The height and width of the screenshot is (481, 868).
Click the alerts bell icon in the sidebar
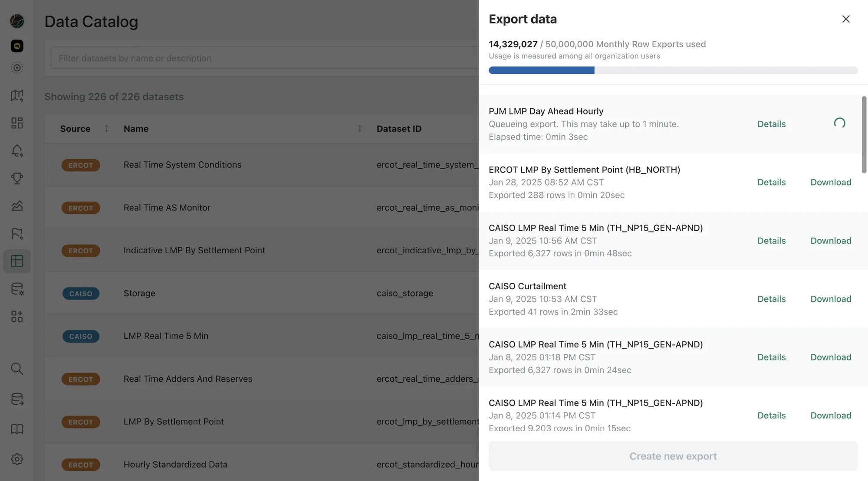point(17,151)
